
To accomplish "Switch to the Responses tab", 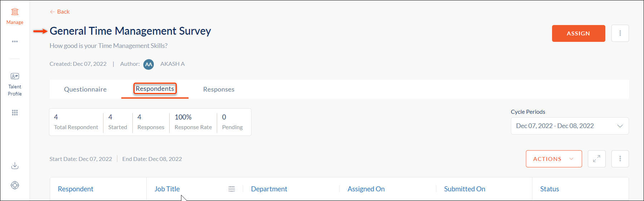I will click(219, 89).
